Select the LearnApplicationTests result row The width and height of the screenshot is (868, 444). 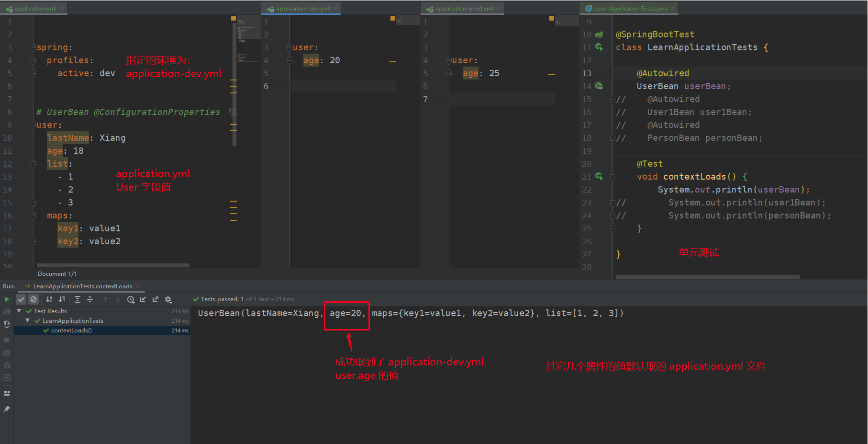102,321
